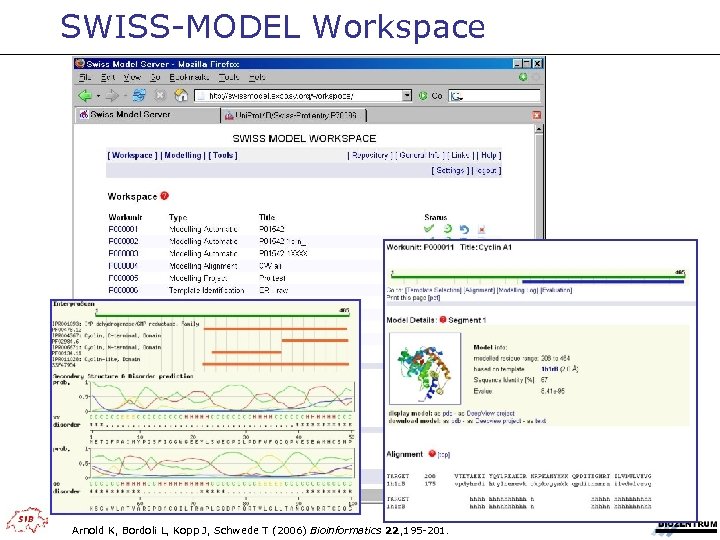Click the Alignment section link in brackets
Screen dimensions: 720x540
click(444, 455)
